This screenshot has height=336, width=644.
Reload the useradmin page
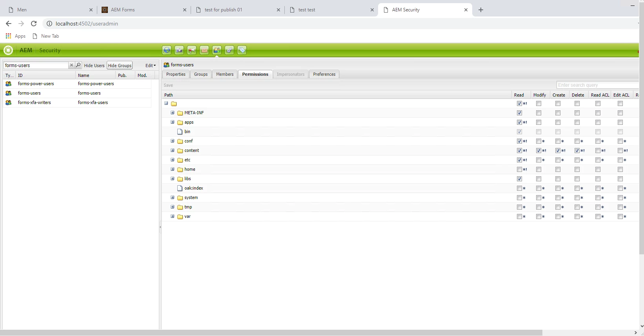34,24
